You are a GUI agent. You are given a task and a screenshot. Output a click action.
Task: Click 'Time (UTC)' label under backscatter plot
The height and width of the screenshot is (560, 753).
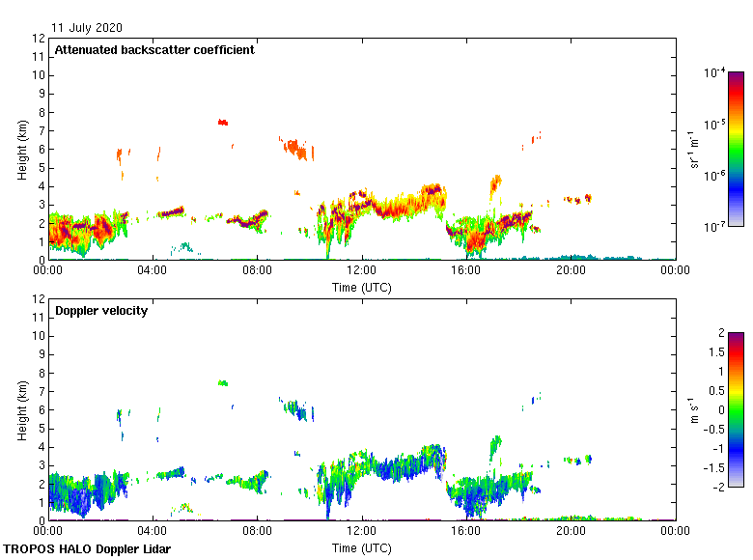(361, 288)
